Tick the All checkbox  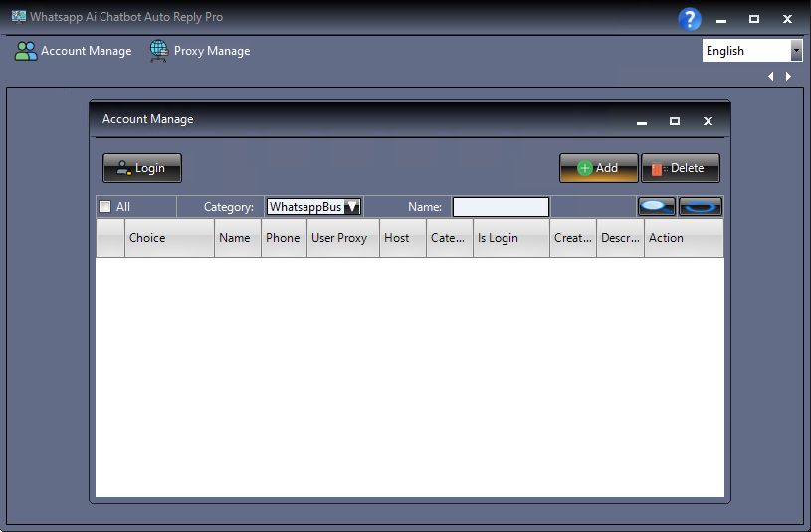pyautogui.click(x=105, y=206)
